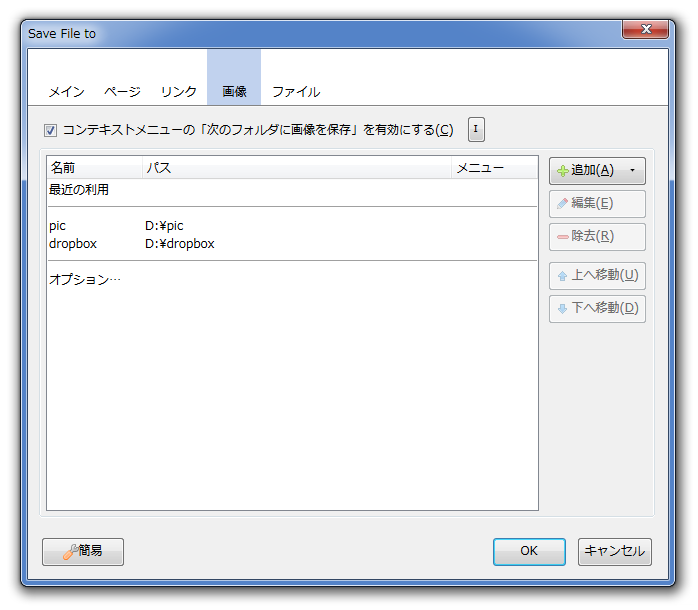Viewport: 698px width, 610px height.
Task: Sort by the 名前 column header
Action: [x=94, y=168]
